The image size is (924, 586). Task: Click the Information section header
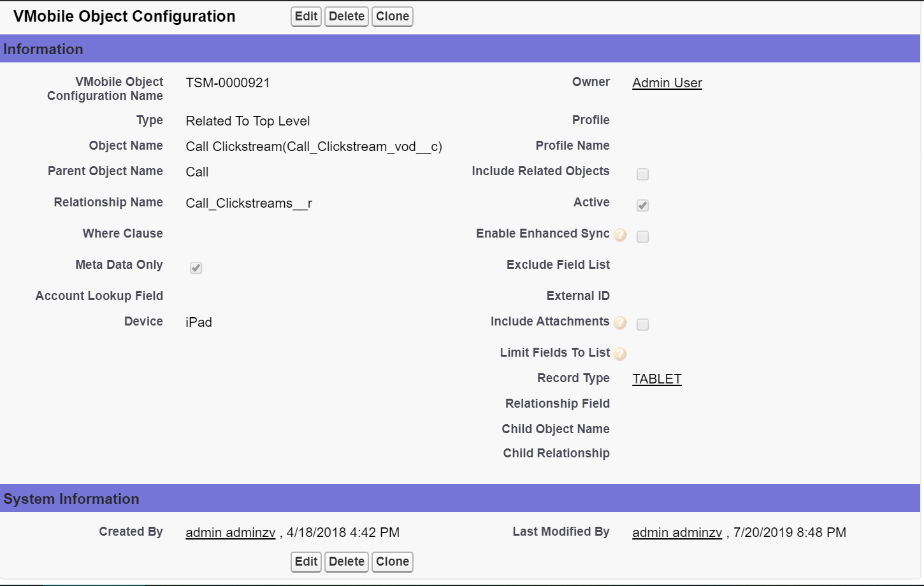[x=43, y=49]
